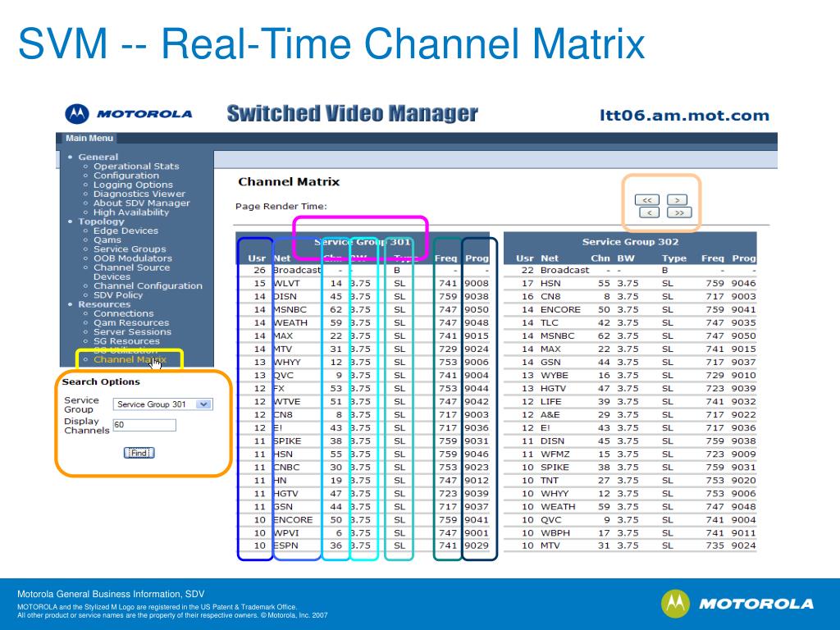Click the Search Options heading
This screenshot has width=840, height=630.
coord(101,382)
